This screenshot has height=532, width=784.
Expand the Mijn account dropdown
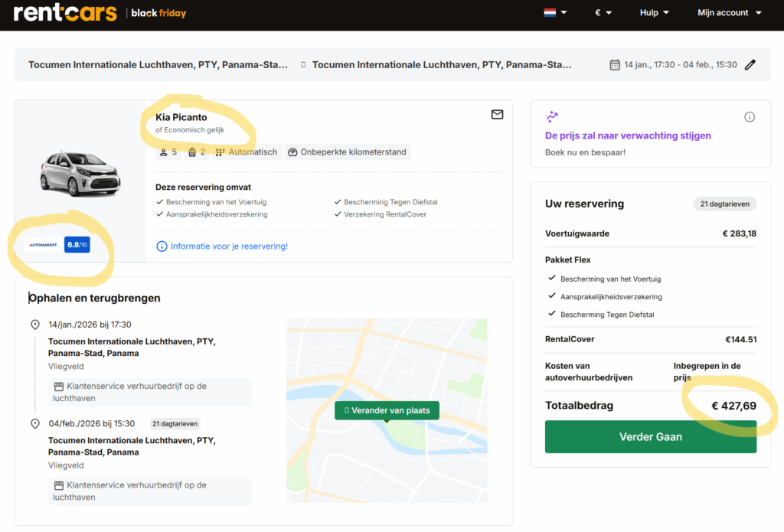[x=729, y=13]
